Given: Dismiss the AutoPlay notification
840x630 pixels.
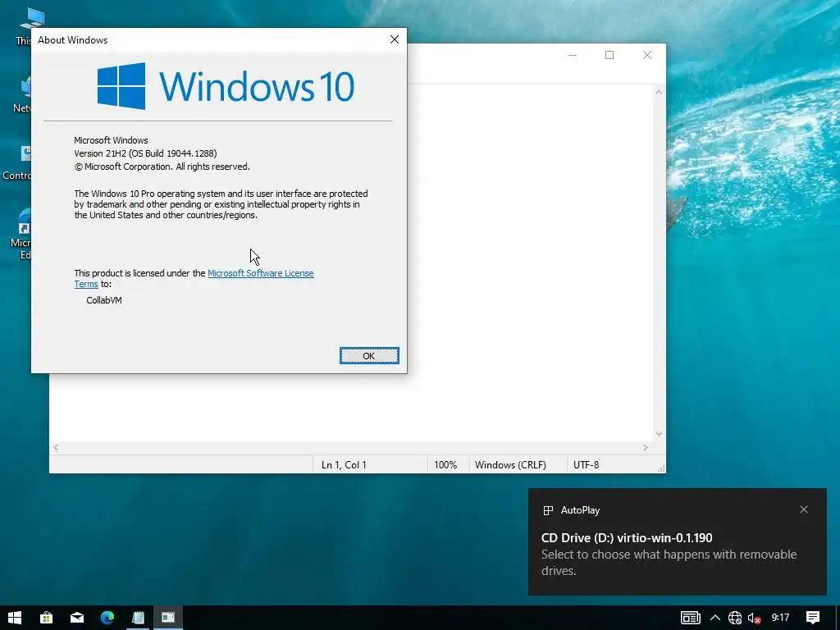Looking at the screenshot, I should click(804, 509).
